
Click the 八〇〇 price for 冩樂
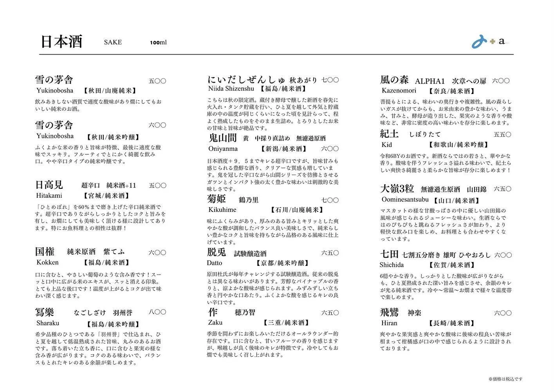157,312
